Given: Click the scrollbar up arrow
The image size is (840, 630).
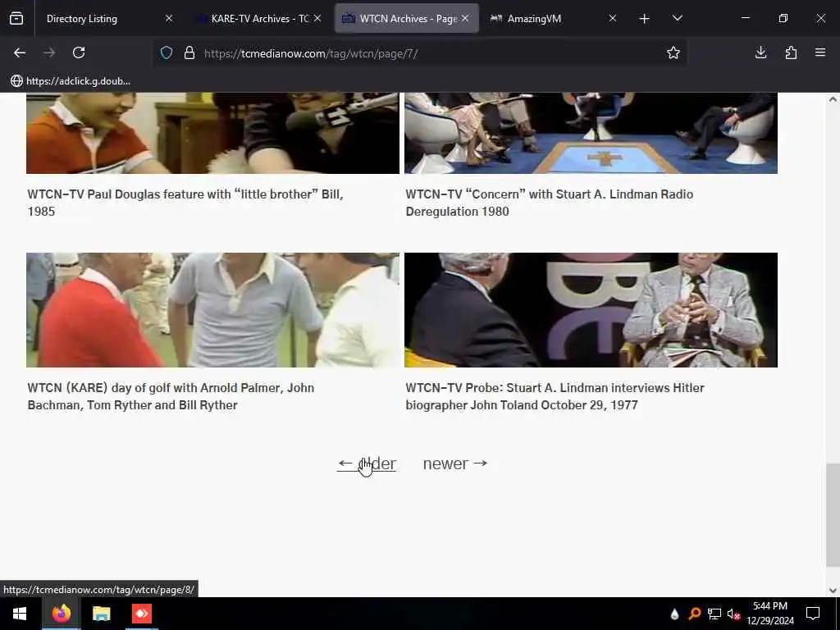Looking at the screenshot, I should pyautogui.click(x=832, y=99).
